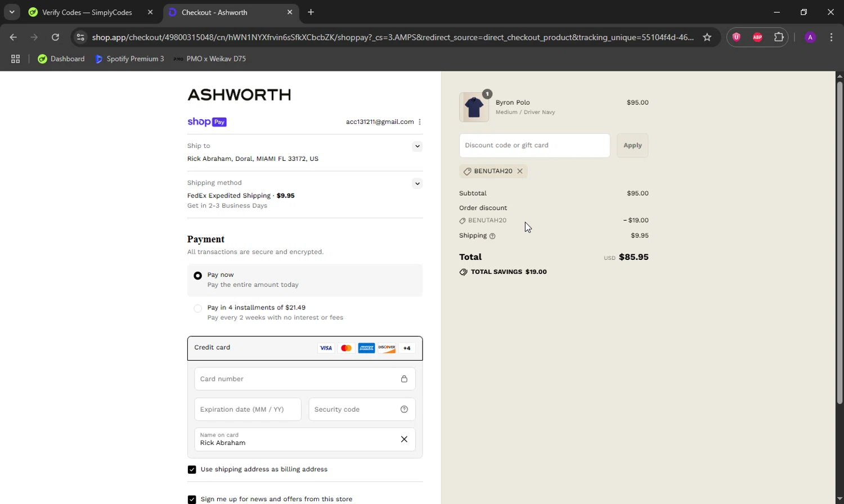Focus the Security code field

[x=362, y=409]
